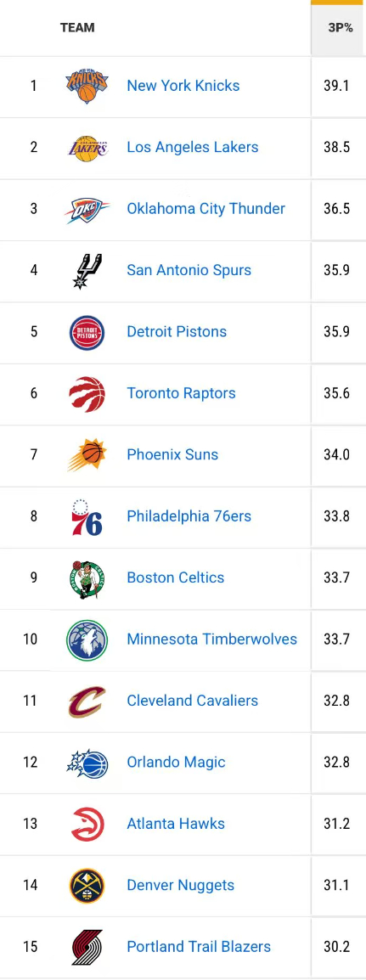Open the Atlanta Hawks team link
This screenshot has width=366, height=980.
pos(176,824)
